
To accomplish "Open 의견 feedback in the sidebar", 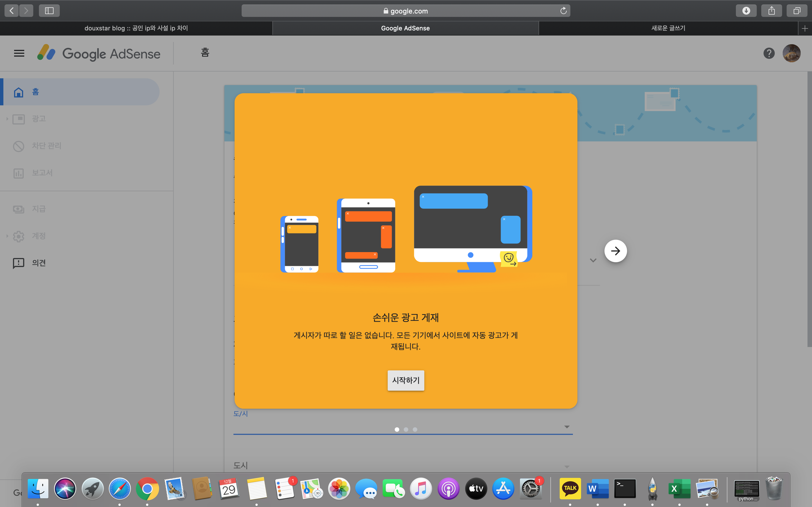I will tap(39, 263).
